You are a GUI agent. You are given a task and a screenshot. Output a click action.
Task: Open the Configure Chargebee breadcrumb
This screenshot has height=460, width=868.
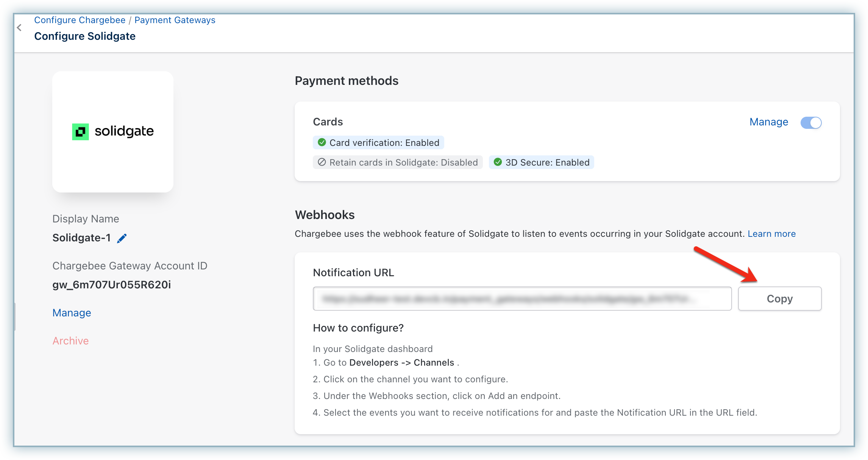(x=80, y=20)
